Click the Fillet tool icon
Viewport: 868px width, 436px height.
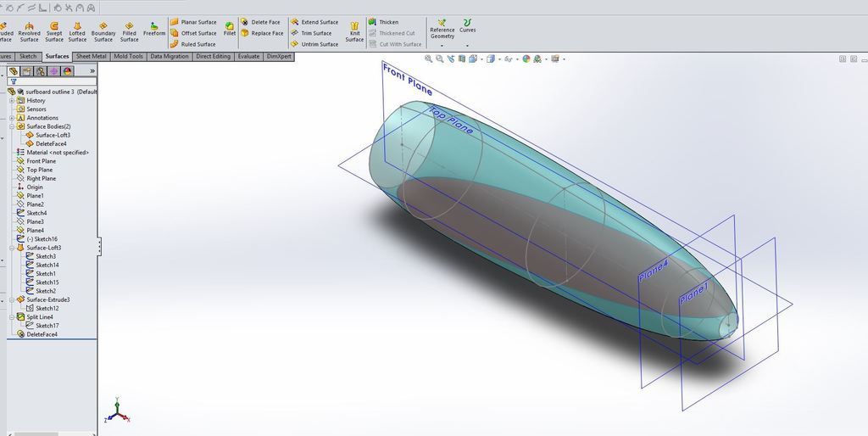point(230,29)
